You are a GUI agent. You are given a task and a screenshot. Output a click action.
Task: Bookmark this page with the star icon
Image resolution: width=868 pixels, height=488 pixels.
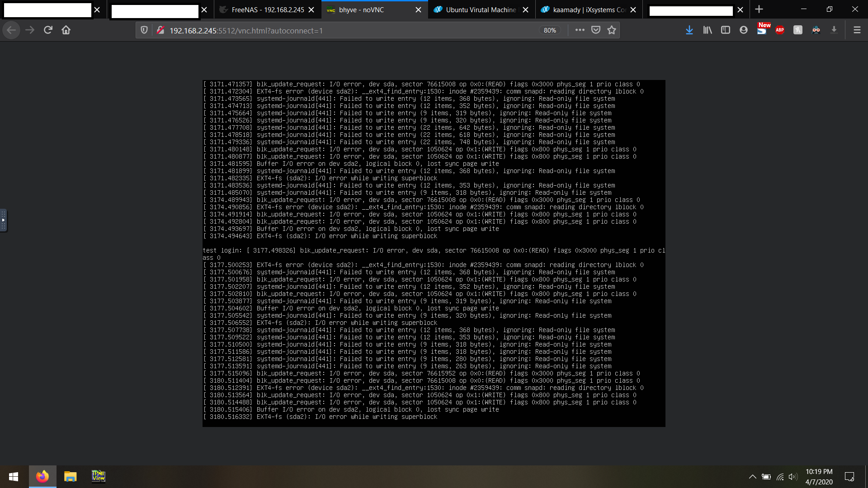click(x=612, y=30)
